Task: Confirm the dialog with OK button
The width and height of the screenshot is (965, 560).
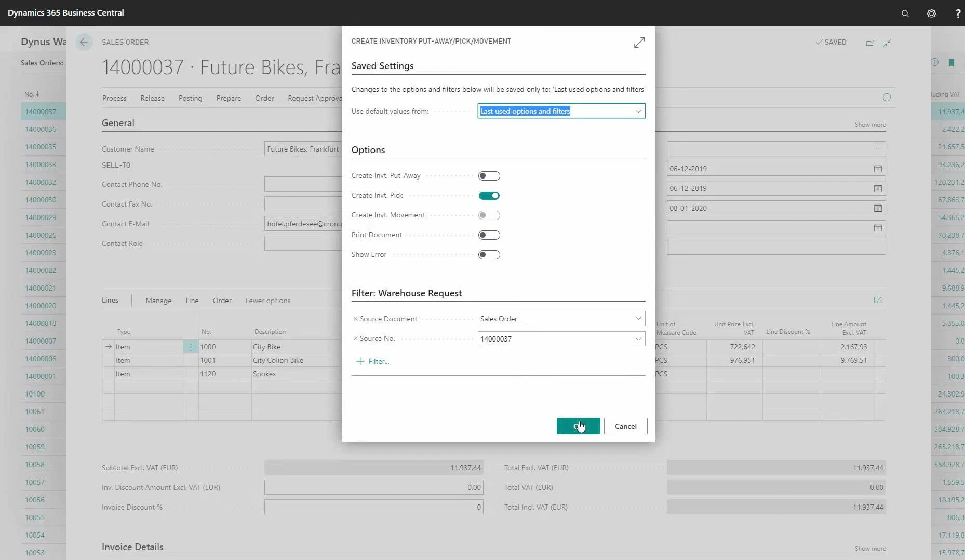Action: click(578, 426)
